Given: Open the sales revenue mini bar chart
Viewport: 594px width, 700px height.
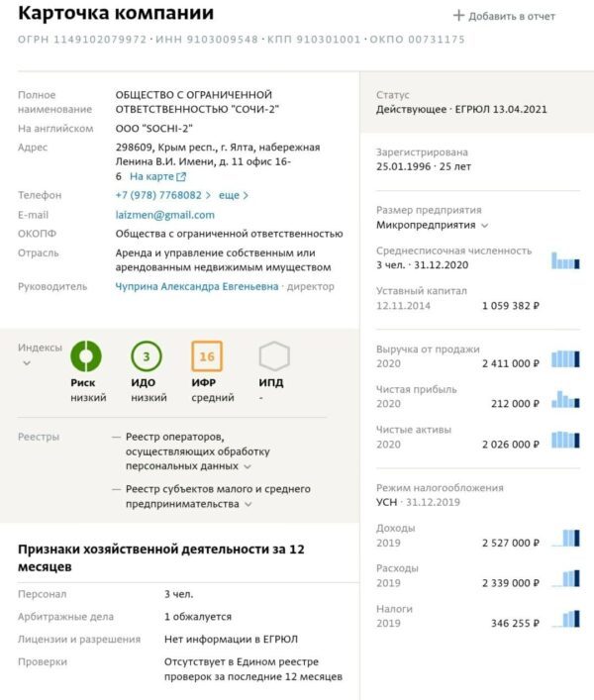Looking at the screenshot, I should coord(564,359).
